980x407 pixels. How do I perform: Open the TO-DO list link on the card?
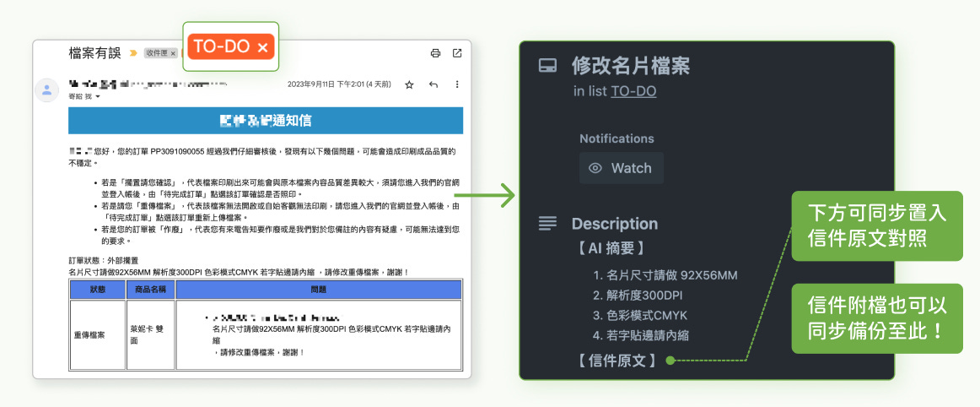click(633, 91)
